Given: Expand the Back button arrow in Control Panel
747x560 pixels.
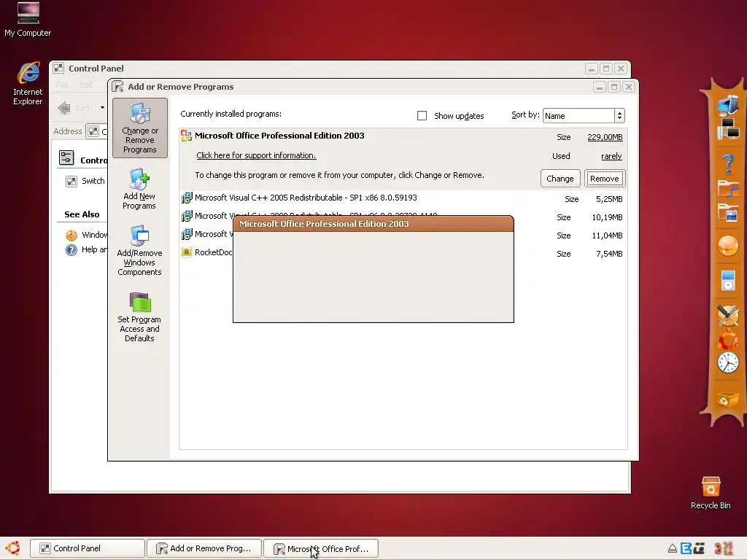Looking at the screenshot, I should tap(102, 108).
